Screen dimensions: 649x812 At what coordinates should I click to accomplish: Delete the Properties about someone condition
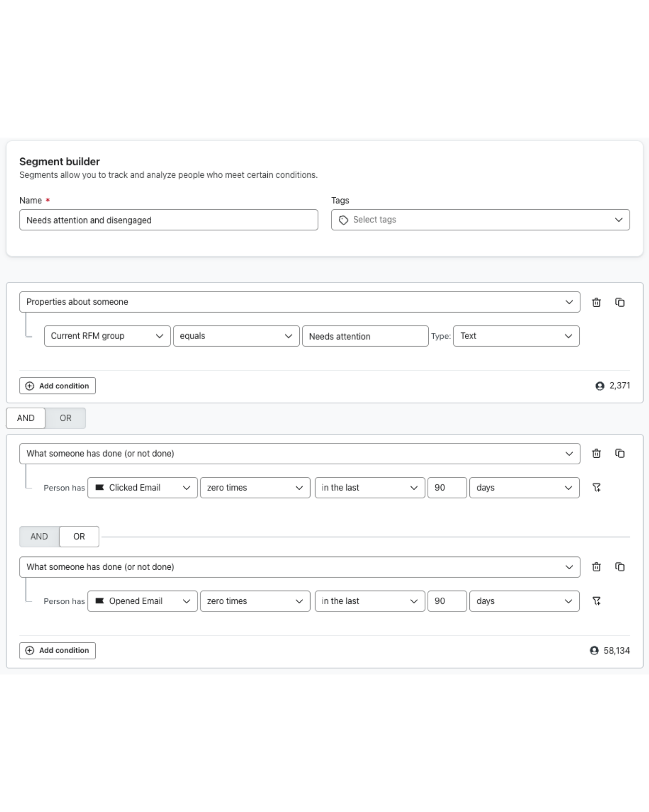[596, 302]
